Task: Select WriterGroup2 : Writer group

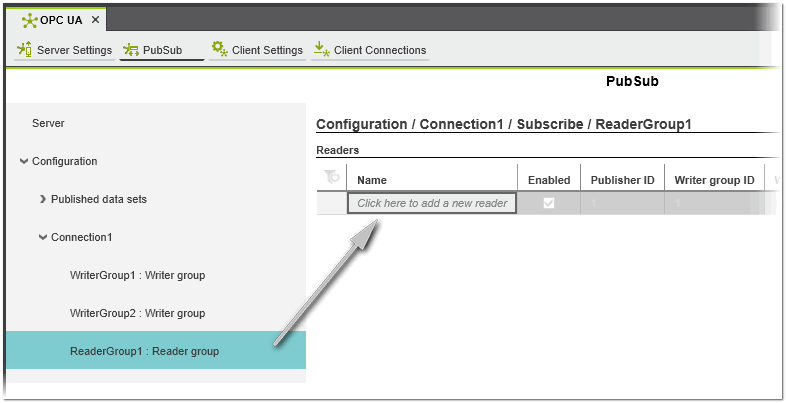Action: (x=137, y=313)
